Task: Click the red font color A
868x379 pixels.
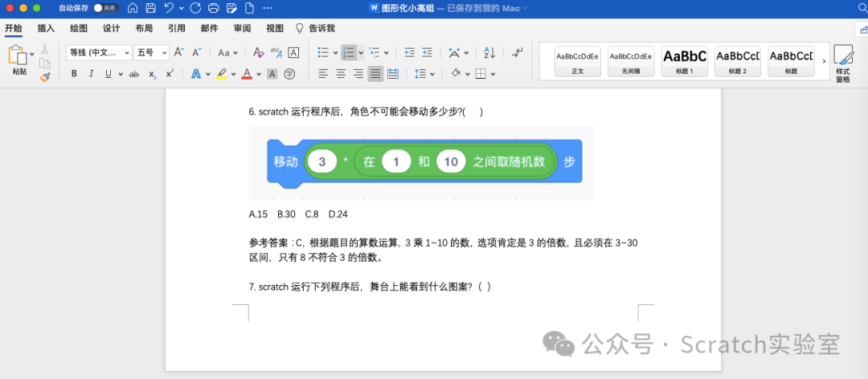Action: click(x=247, y=74)
